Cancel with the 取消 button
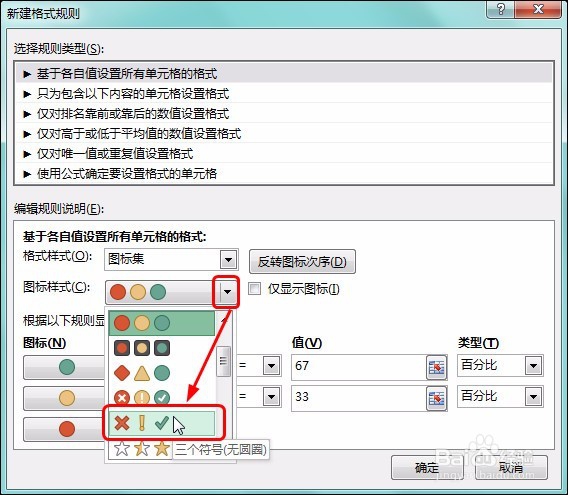568x495 pixels. [x=511, y=468]
